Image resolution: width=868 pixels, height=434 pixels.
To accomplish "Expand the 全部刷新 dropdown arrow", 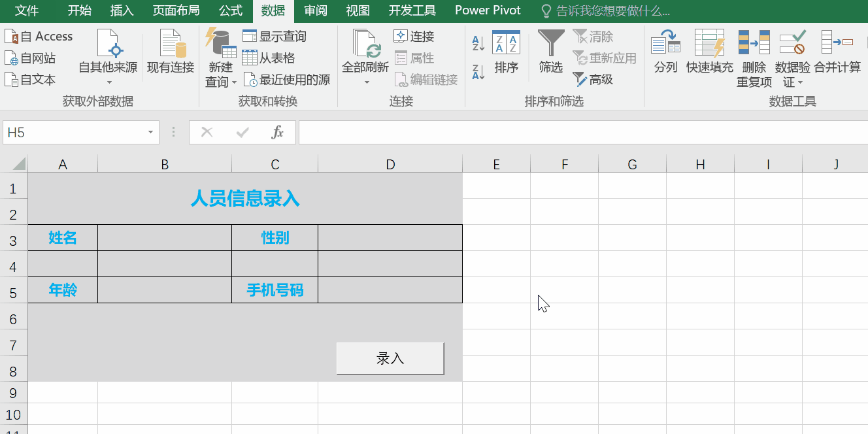I will click(x=366, y=82).
